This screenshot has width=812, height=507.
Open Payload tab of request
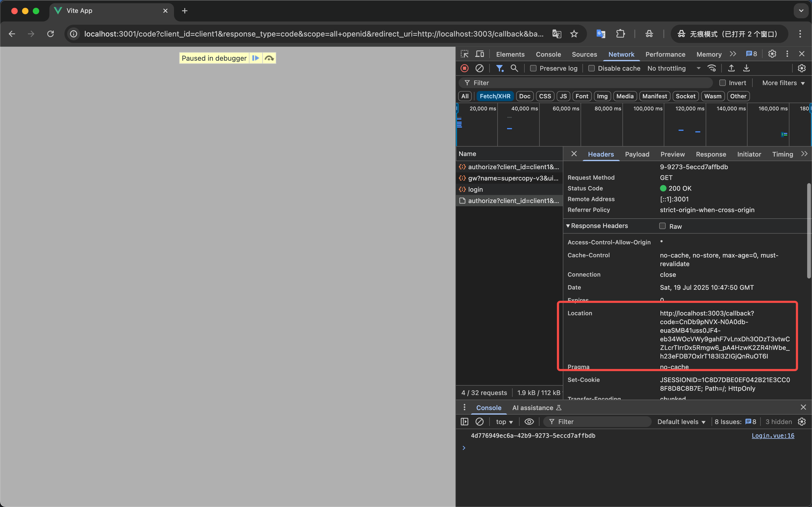[637, 154]
